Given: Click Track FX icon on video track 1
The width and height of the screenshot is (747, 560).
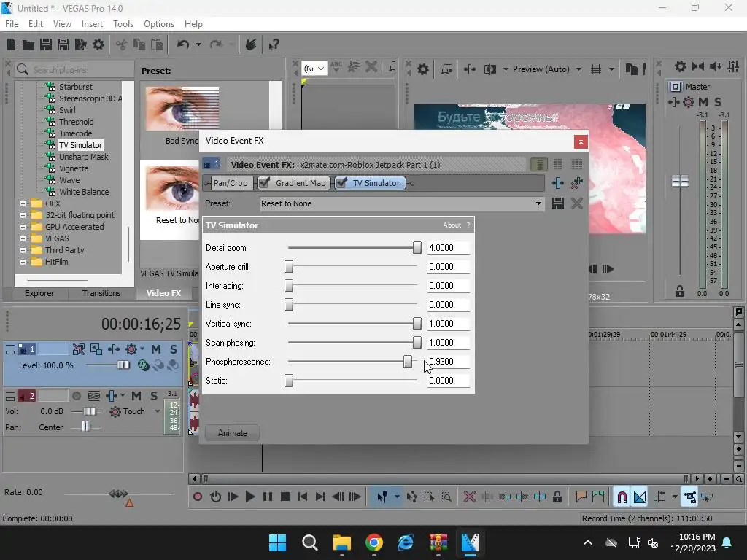Looking at the screenshot, I should (113, 349).
